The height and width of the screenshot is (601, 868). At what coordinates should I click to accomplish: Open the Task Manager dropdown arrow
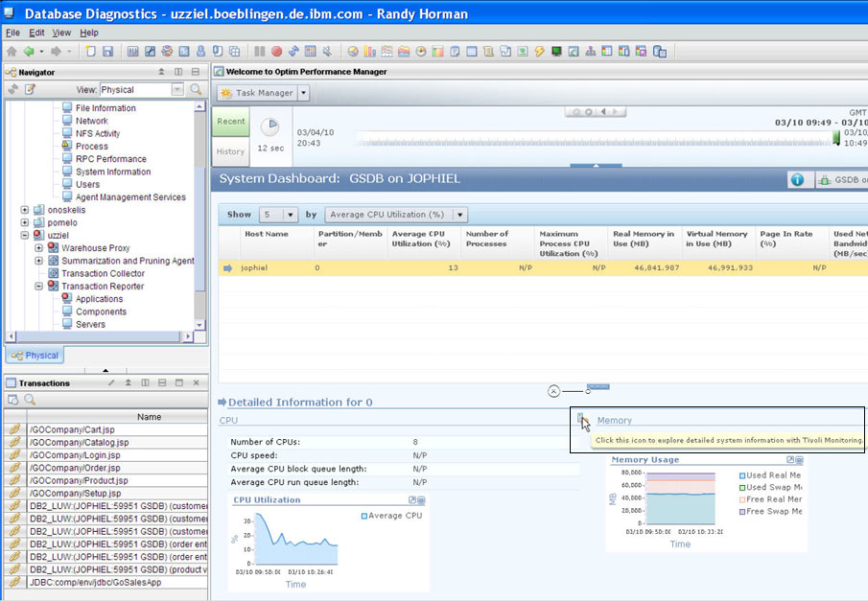[303, 93]
